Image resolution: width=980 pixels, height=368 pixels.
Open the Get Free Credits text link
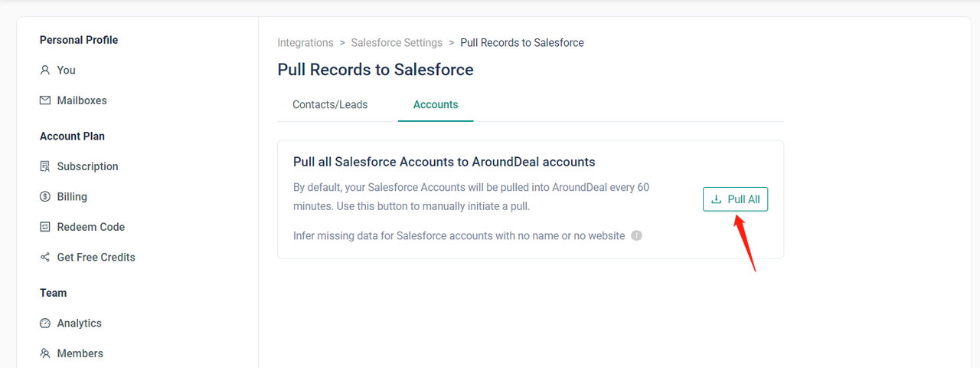pyautogui.click(x=96, y=258)
